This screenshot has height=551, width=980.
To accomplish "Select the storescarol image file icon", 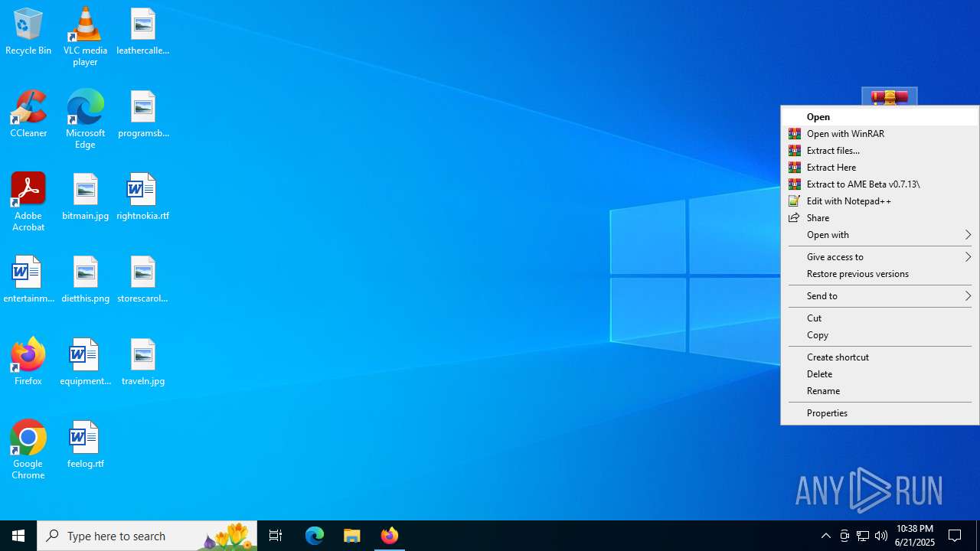I will (143, 279).
